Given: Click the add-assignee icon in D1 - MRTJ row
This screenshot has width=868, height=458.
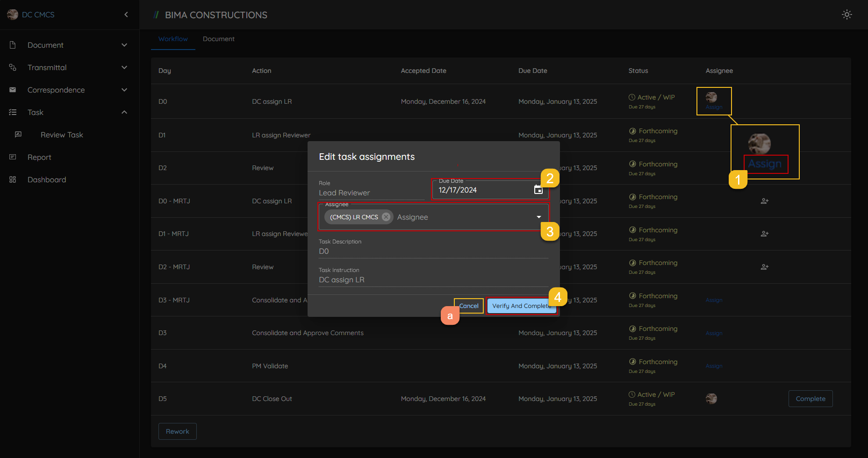Looking at the screenshot, I should pos(765,234).
